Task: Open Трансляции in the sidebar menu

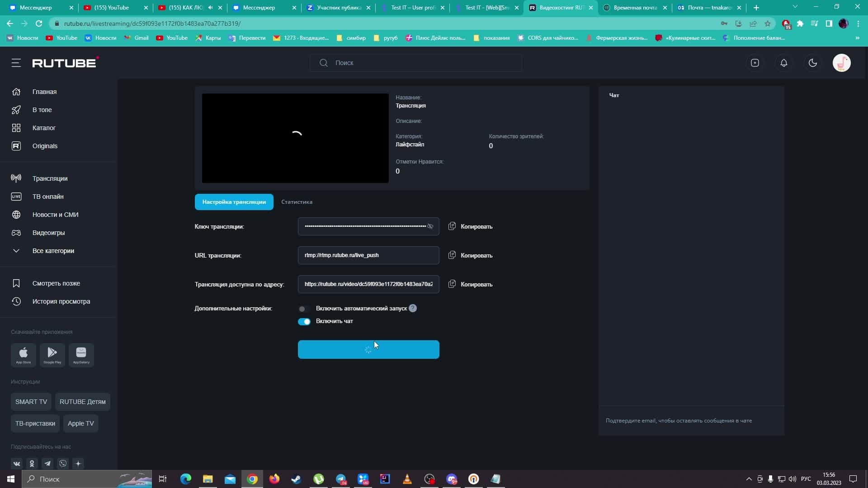Action: (50, 178)
